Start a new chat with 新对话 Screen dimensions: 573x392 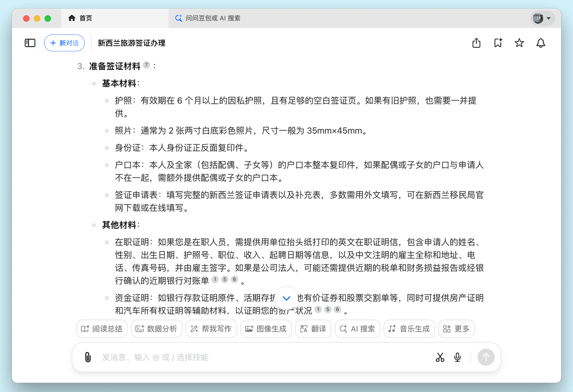click(64, 43)
